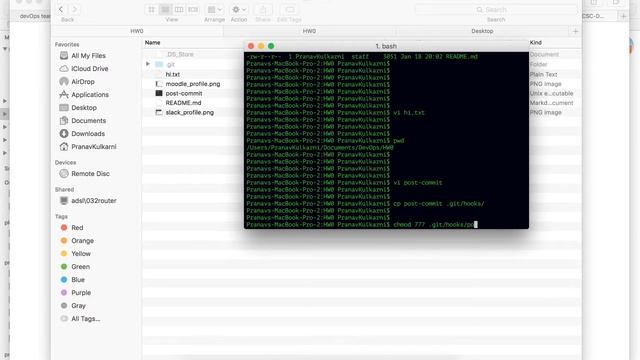This screenshot has width=640, height=360.
Task: Select the Desktop tab
Action: (x=482, y=31)
